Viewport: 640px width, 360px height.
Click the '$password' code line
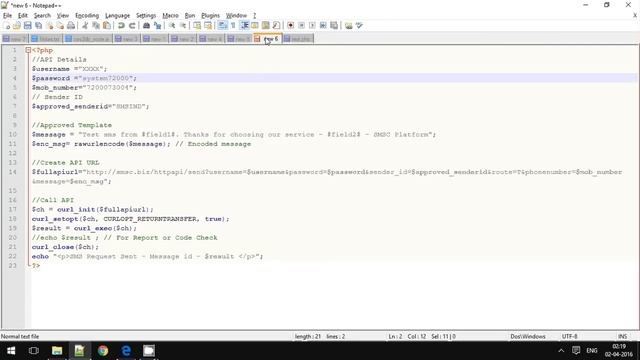click(84, 78)
